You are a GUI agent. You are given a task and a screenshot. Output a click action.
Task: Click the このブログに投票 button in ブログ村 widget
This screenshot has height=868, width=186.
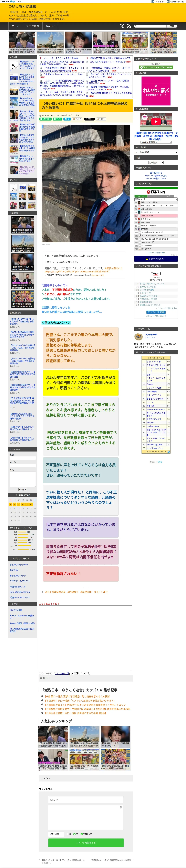point(156,312)
